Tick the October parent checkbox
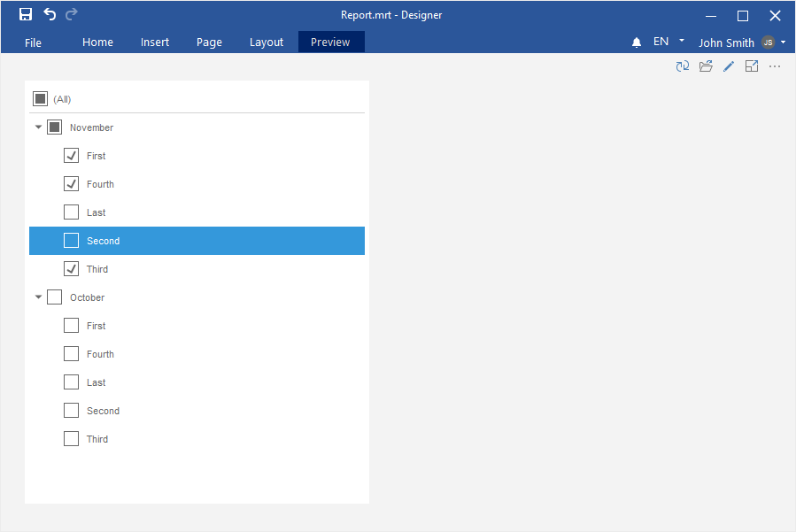This screenshot has width=796, height=532. point(55,297)
